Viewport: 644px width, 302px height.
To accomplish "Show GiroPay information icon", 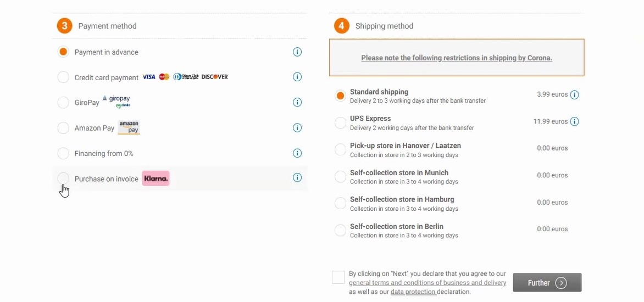I will click(x=297, y=102).
